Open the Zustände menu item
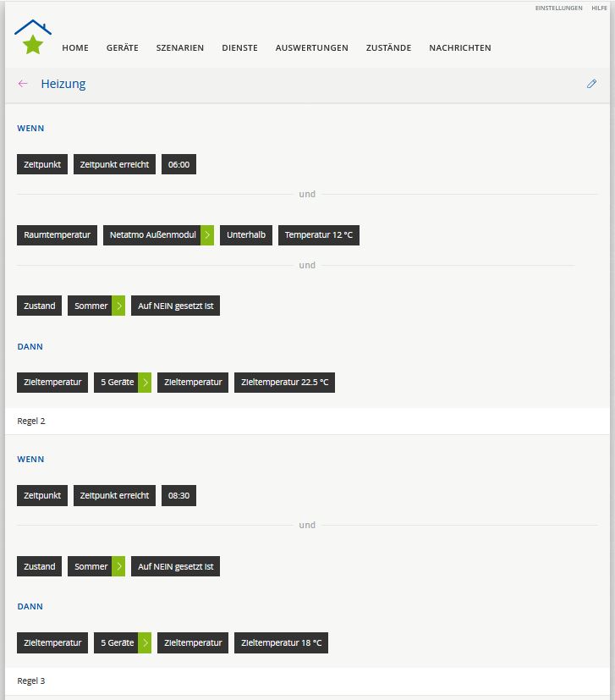 click(388, 48)
